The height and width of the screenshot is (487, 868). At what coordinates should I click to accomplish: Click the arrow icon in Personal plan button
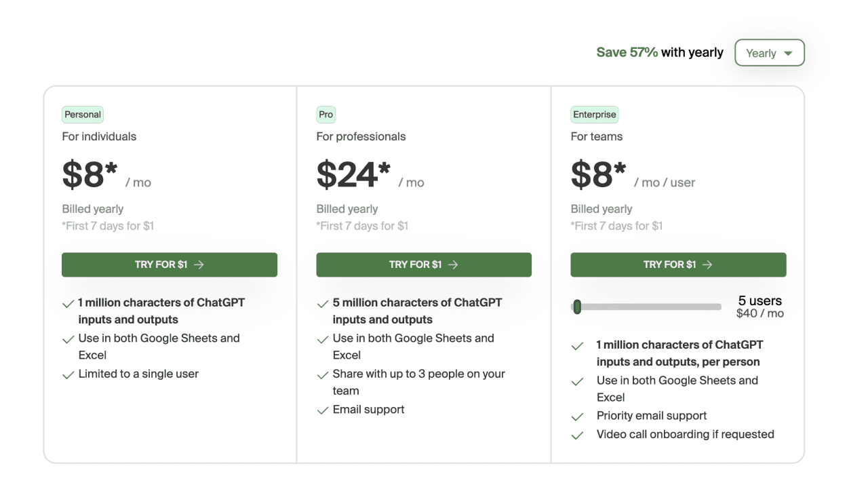point(199,265)
